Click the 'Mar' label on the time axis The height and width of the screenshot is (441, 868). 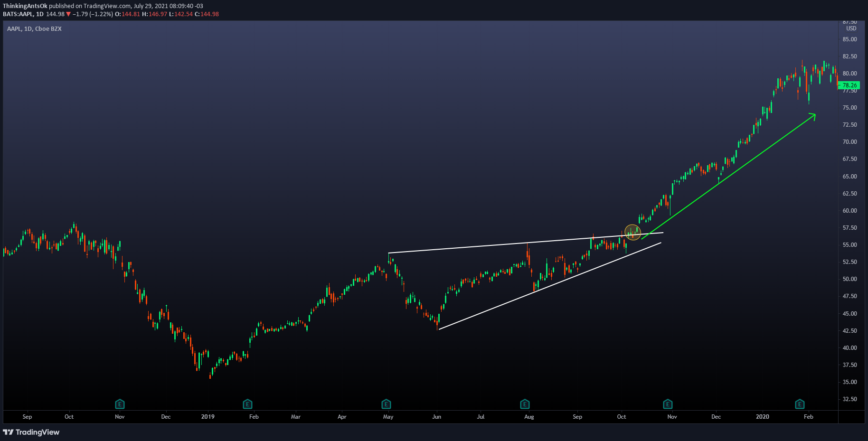[x=296, y=417]
